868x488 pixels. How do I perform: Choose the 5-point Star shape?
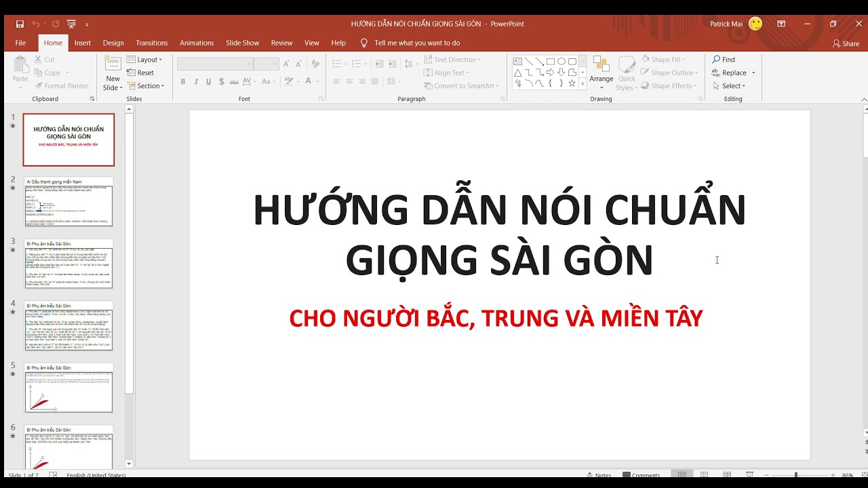click(x=572, y=83)
